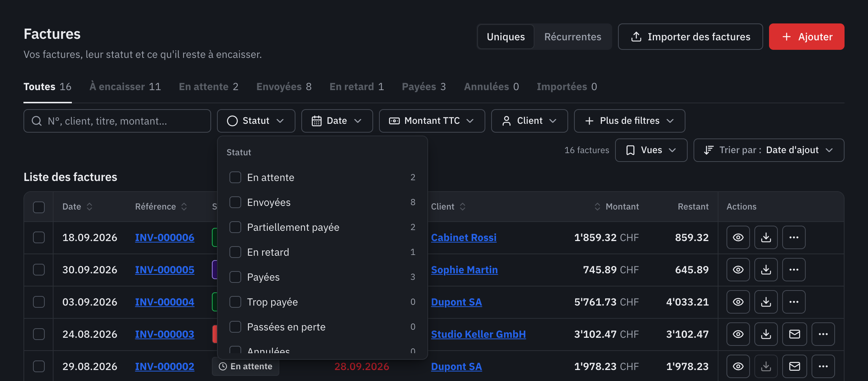Collapse the Statut filter dropdown
Viewport: 868px width, 381px height.
click(x=256, y=121)
